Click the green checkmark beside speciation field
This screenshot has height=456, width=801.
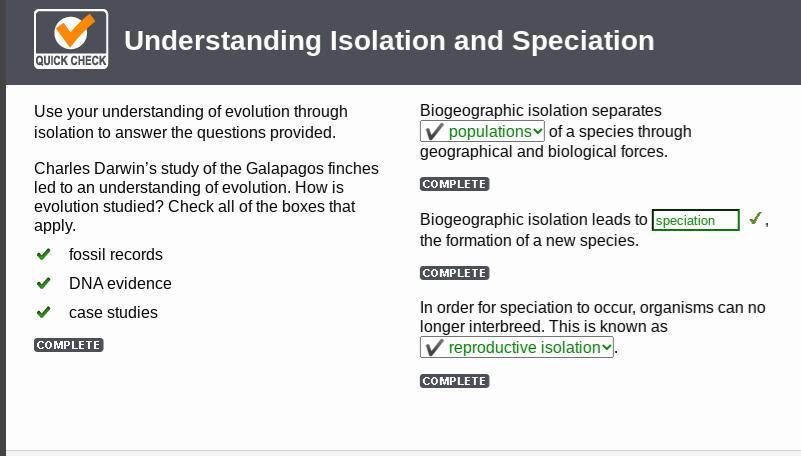[755, 219]
